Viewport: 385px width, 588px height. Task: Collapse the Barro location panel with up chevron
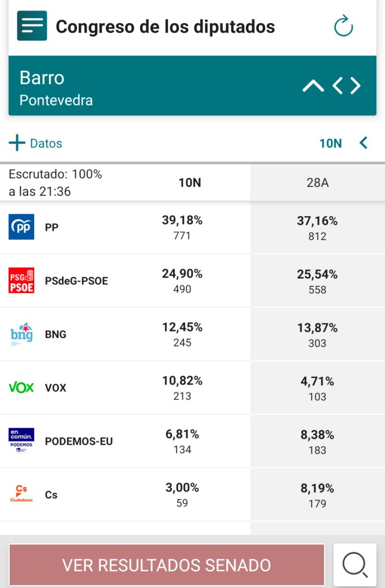[x=313, y=86]
